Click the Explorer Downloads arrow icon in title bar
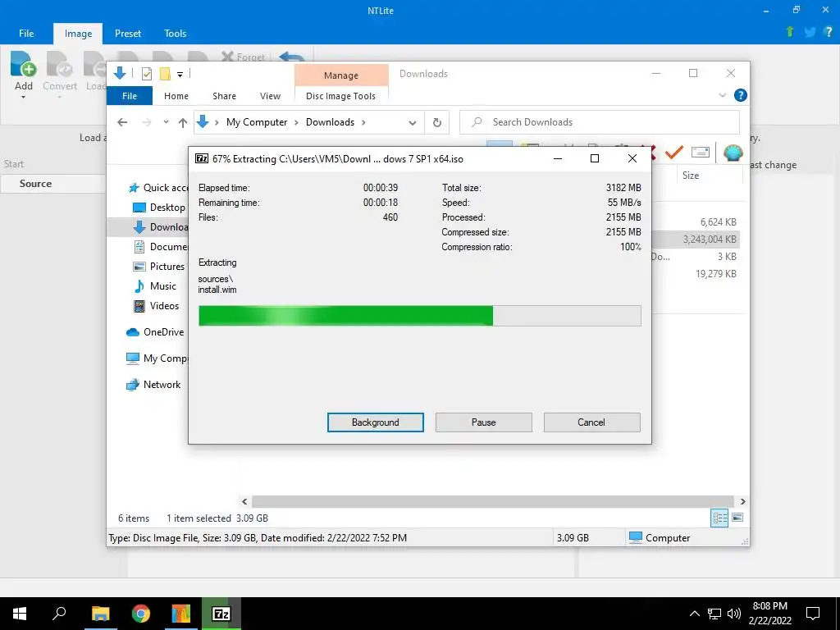Viewport: 840px width, 630px height. tap(120, 73)
